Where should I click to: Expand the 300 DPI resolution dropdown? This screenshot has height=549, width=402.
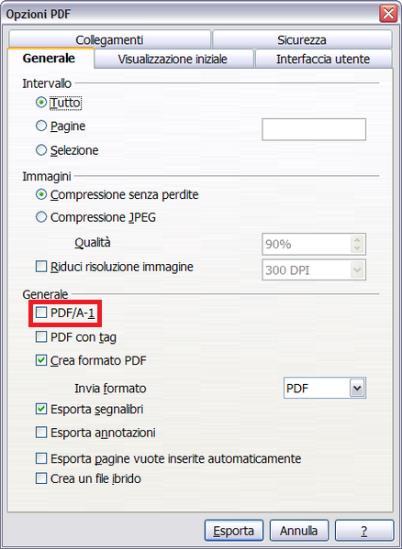pos(357,270)
